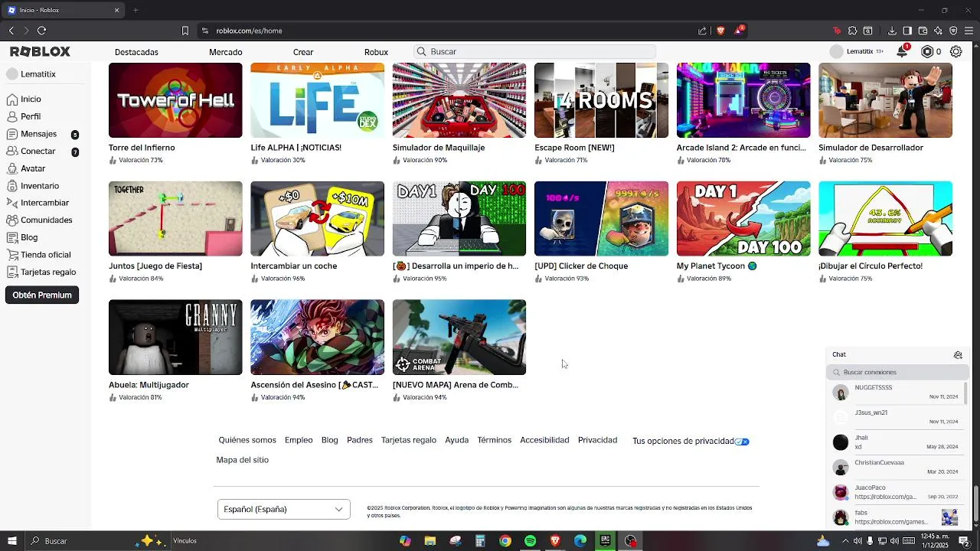This screenshot has height=551, width=980.
Task: Open Roblox notifications bell
Action: pyautogui.click(x=903, y=51)
